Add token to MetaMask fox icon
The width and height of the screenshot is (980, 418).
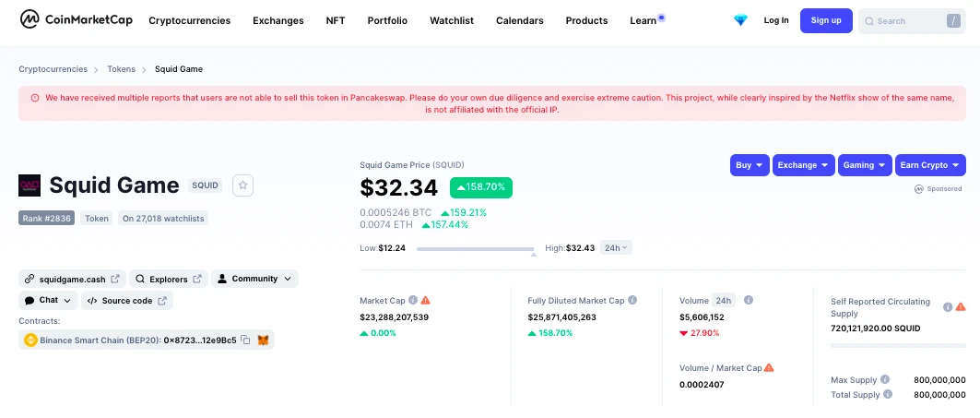(264, 340)
